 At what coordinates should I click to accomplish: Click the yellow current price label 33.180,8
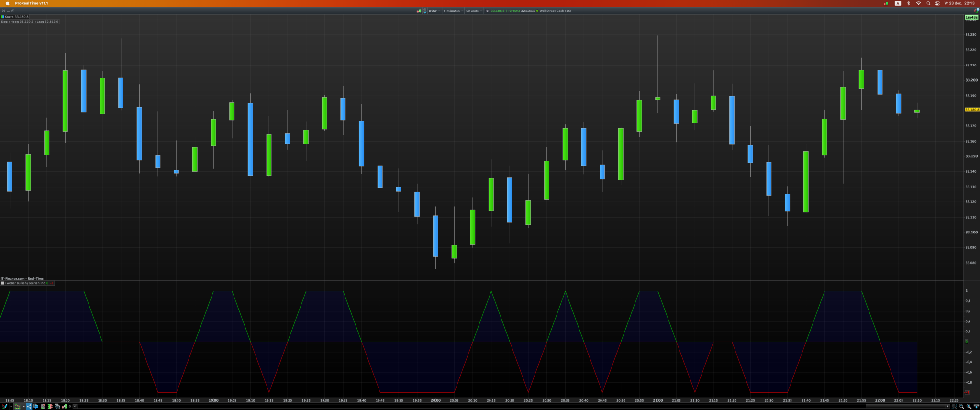coord(972,110)
